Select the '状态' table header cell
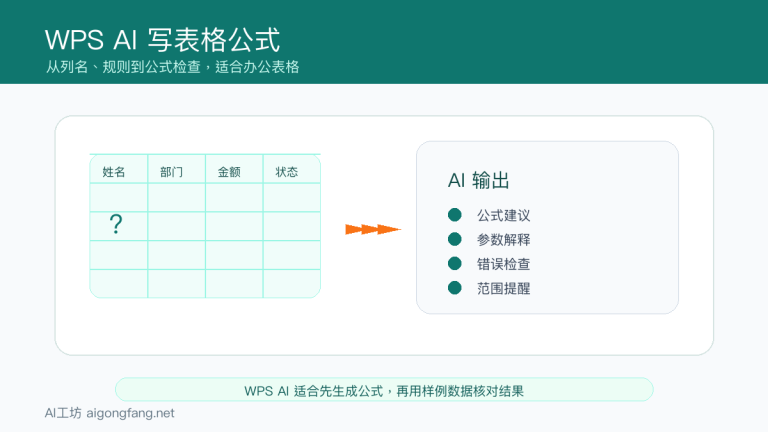The image size is (768, 432). [292, 169]
